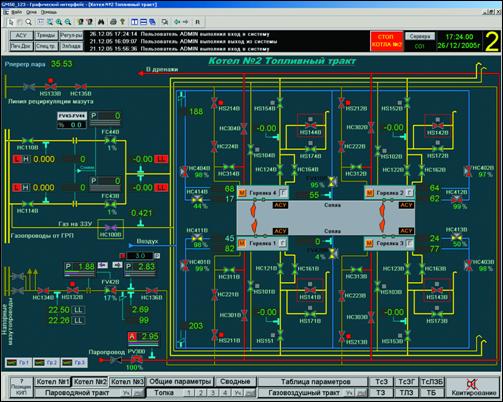
Task: Tile windows horizontally icon
Action: coord(143,22)
